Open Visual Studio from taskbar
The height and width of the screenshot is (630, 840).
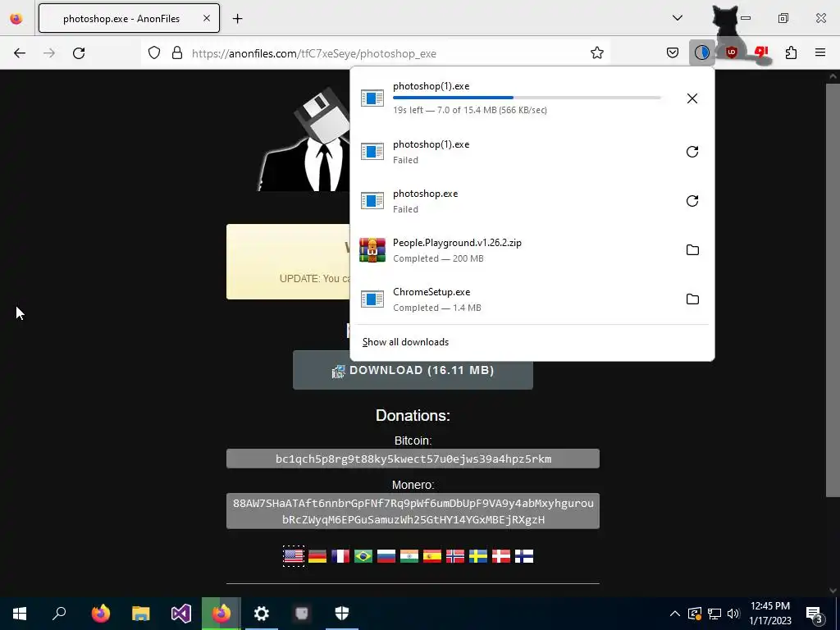(181, 614)
